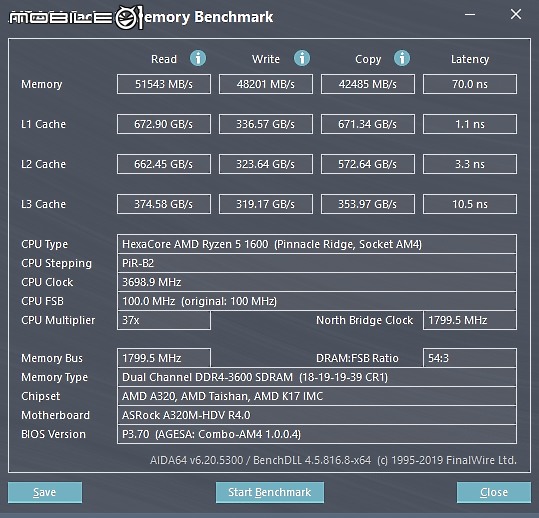
Task: Select Memory latency value 70.0 ns
Action: [470, 84]
